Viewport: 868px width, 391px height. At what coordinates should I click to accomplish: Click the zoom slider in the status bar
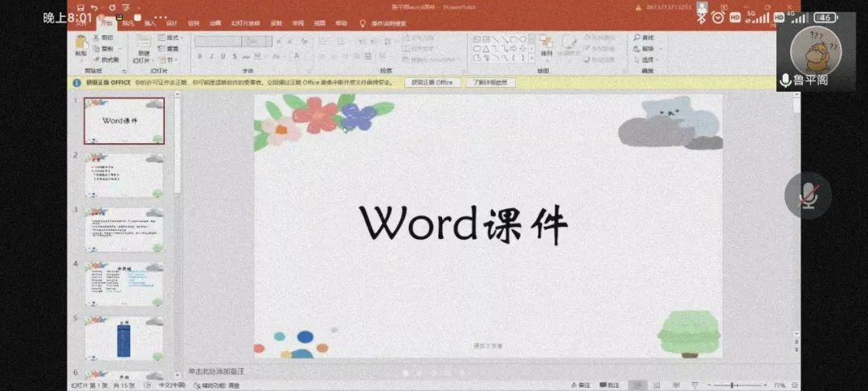tap(731, 385)
